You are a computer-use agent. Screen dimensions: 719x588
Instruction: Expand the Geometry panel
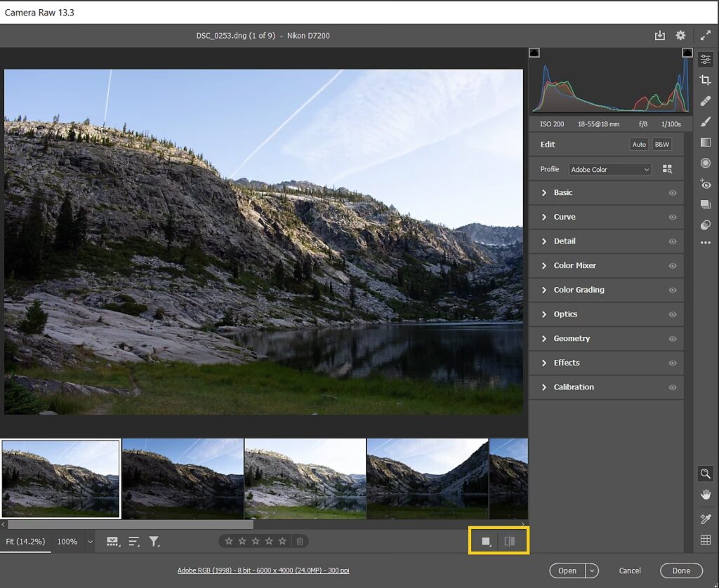pos(572,338)
